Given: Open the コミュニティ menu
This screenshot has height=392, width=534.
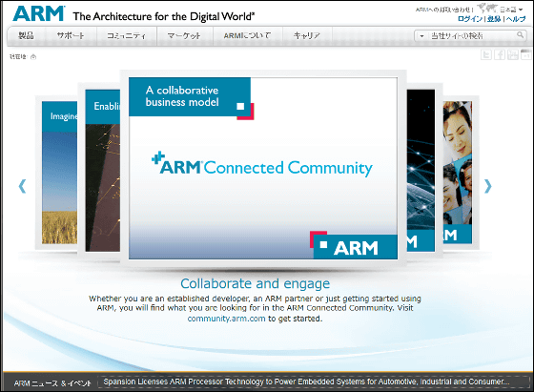Looking at the screenshot, I should 126,35.
